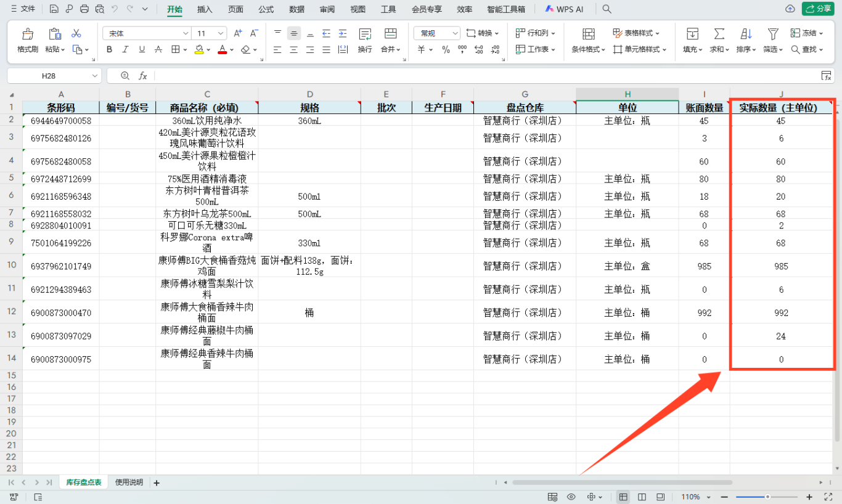
Task: Click the Cut scissors icon
Action: (x=76, y=33)
